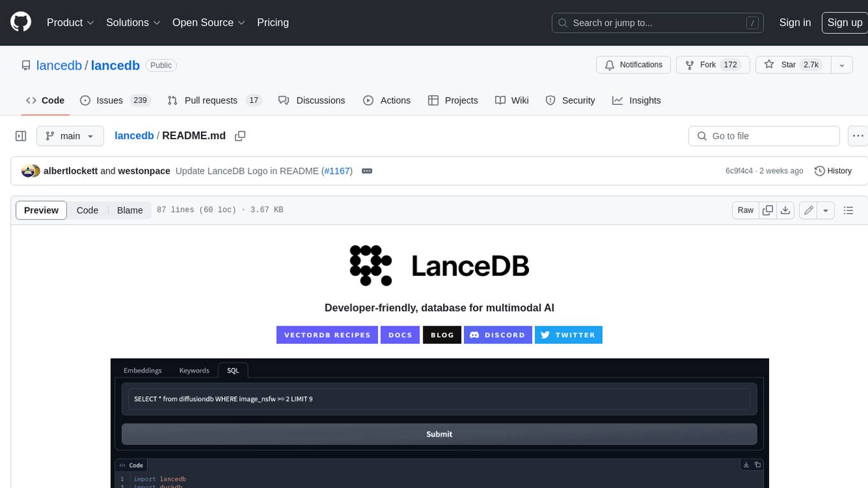Star the lancedb repository

[x=793, y=65]
